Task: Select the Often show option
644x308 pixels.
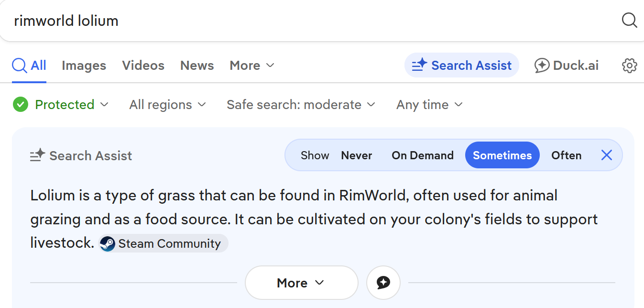Action: [x=566, y=155]
